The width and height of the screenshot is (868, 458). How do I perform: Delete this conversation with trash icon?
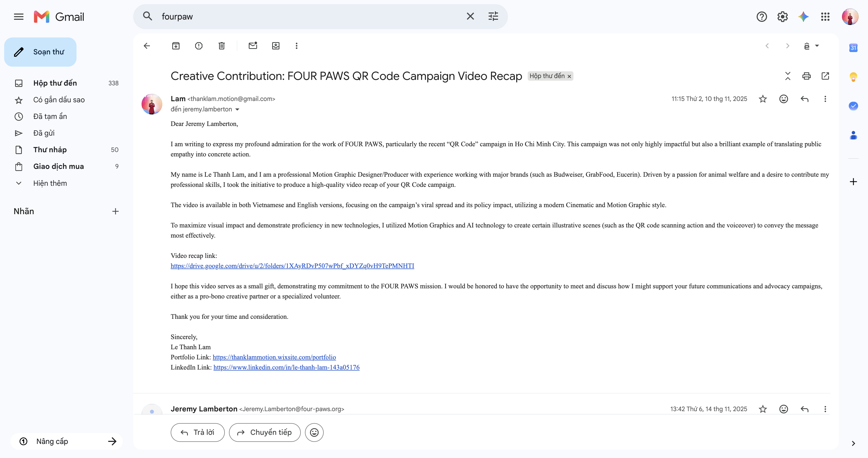221,46
